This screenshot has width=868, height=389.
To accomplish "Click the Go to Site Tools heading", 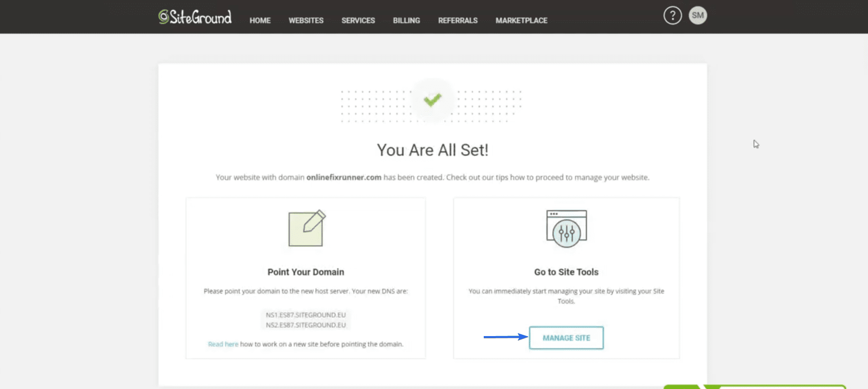I will (x=566, y=272).
